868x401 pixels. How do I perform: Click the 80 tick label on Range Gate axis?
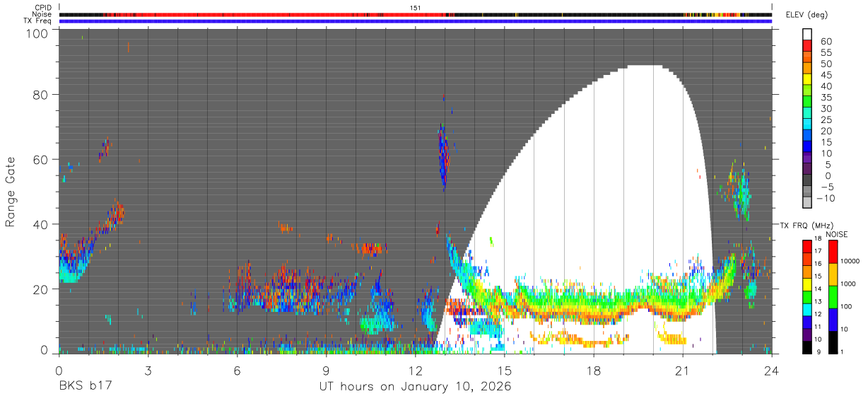(x=40, y=95)
